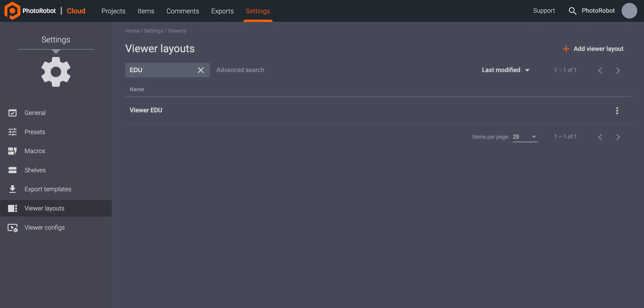
Task: Clear the EDU search with X icon
Action: pyautogui.click(x=201, y=70)
